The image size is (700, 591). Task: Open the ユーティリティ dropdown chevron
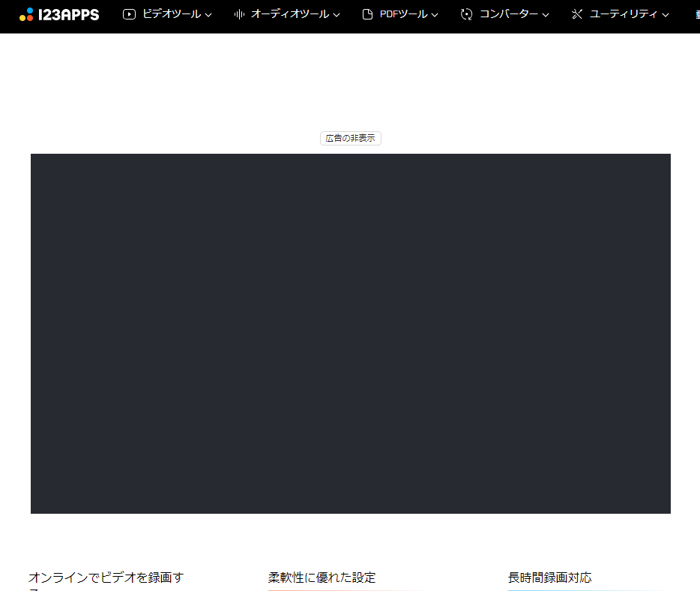tap(665, 14)
